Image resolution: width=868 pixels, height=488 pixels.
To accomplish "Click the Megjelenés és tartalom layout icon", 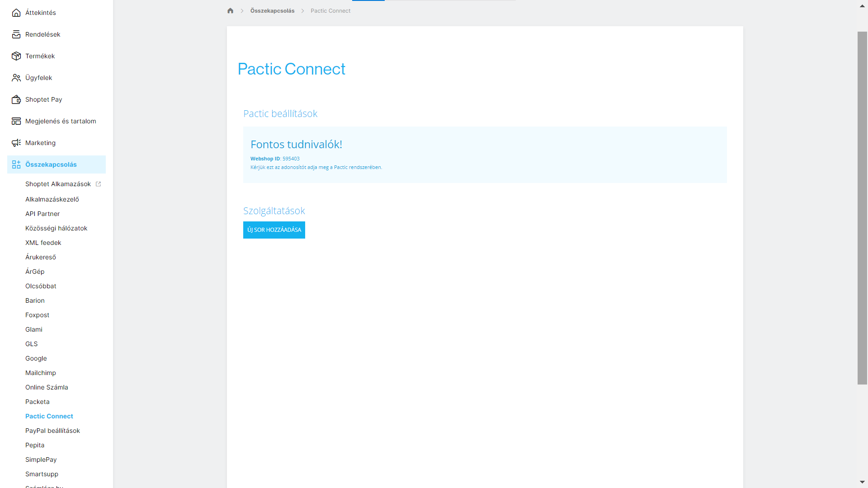I will pos(16,121).
